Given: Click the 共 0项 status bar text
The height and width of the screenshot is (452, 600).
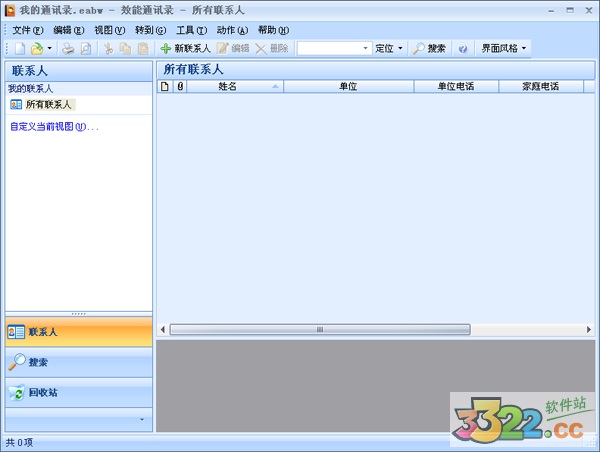Looking at the screenshot, I should coord(19,443).
